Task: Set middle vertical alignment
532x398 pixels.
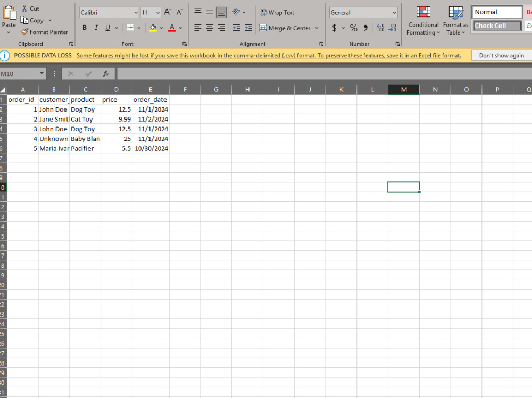Action: (210, 12)
